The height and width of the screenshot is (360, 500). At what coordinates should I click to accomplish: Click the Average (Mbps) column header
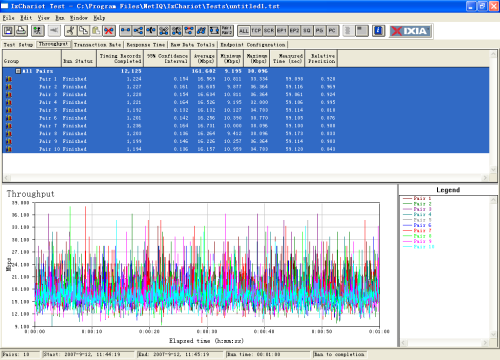tap(204, 59)
